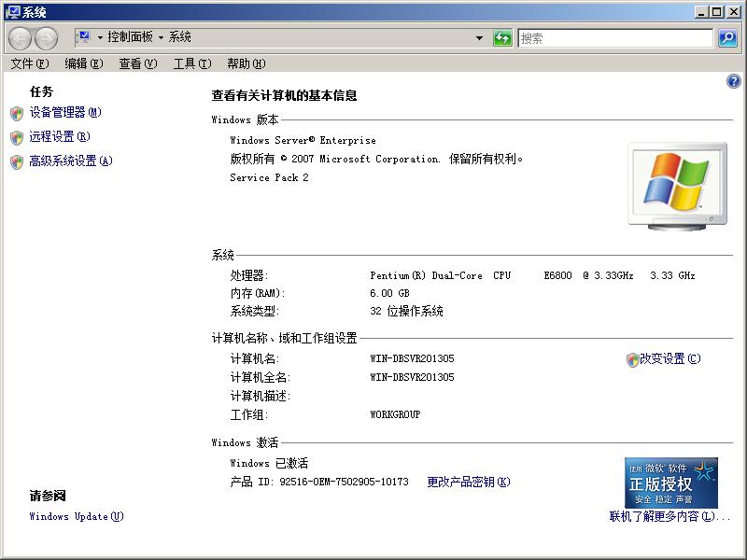Viewport: 747px width, 560px height.
Task: Open 设备管理器(M) link
Action: coord(65,112)
